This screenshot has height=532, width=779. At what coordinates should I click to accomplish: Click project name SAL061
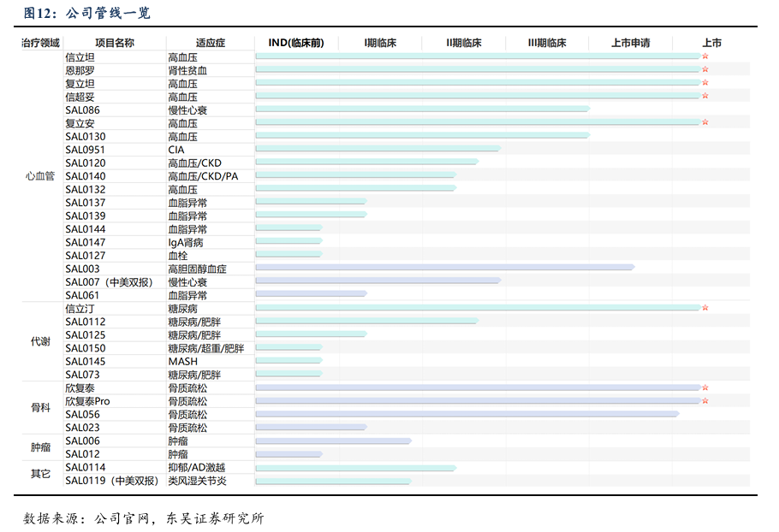(82, 295)
